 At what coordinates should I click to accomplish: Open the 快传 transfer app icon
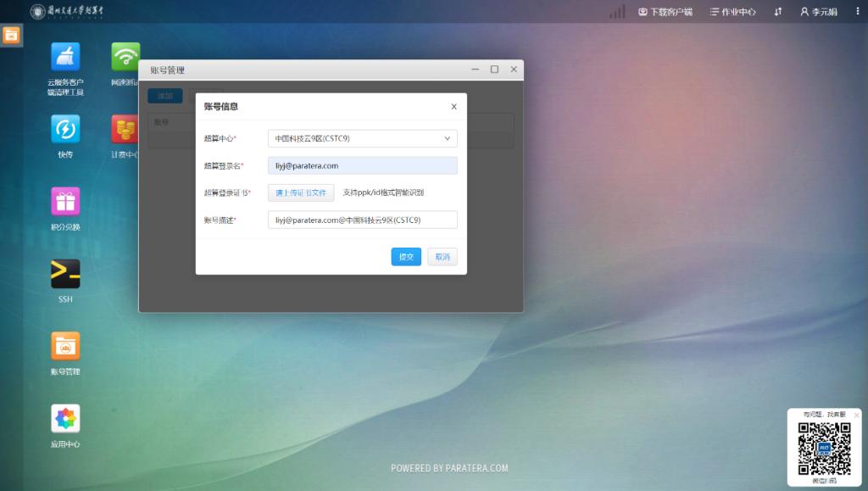click(x=65, y=129)
